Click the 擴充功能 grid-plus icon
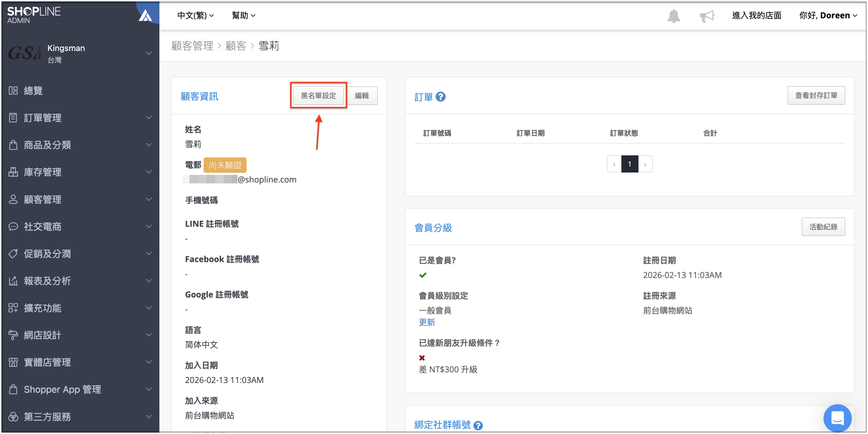Image resolution: width=868 pixels, height=434 pixels. coord(13,308)
